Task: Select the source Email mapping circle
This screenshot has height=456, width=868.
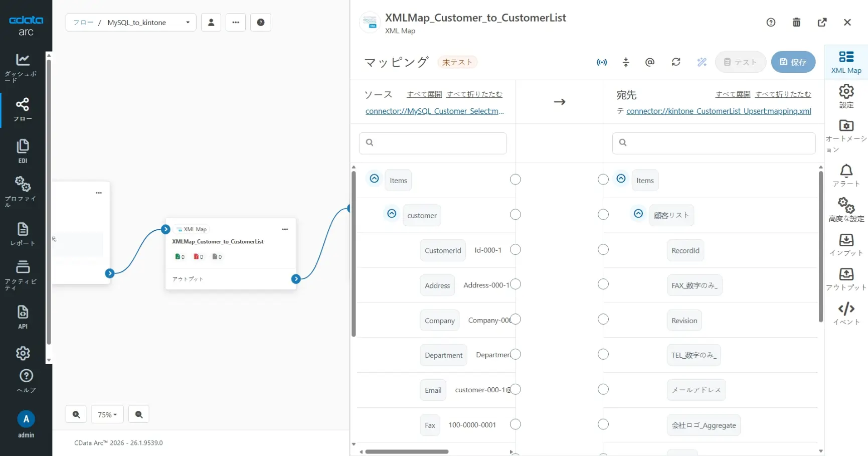Action: [515, 389]
